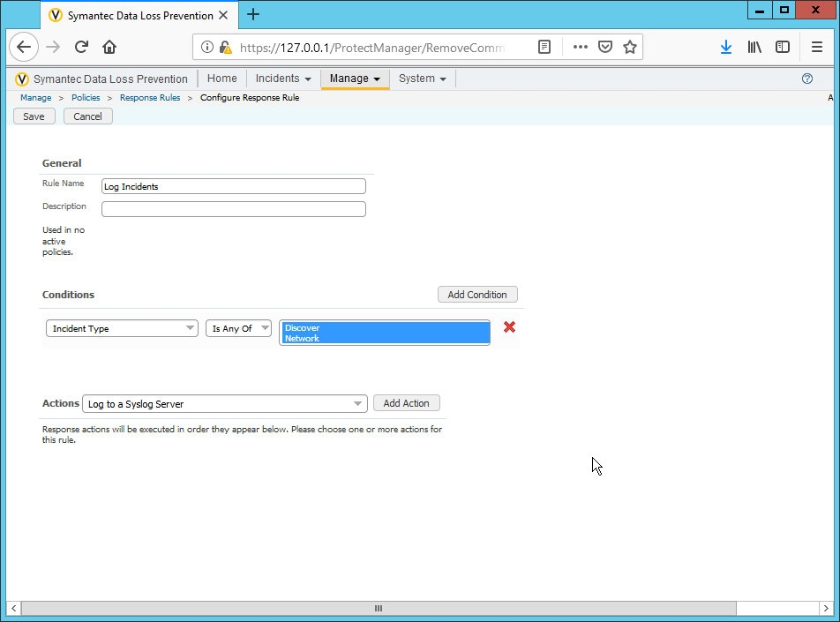Click the scroll left arrow
Image resolution: width=840 pixels, height=622 pixels.
coord(13,608)
